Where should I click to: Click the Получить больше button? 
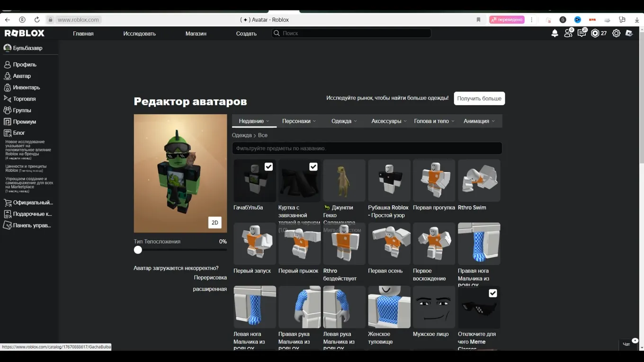[x=479, y=99]
